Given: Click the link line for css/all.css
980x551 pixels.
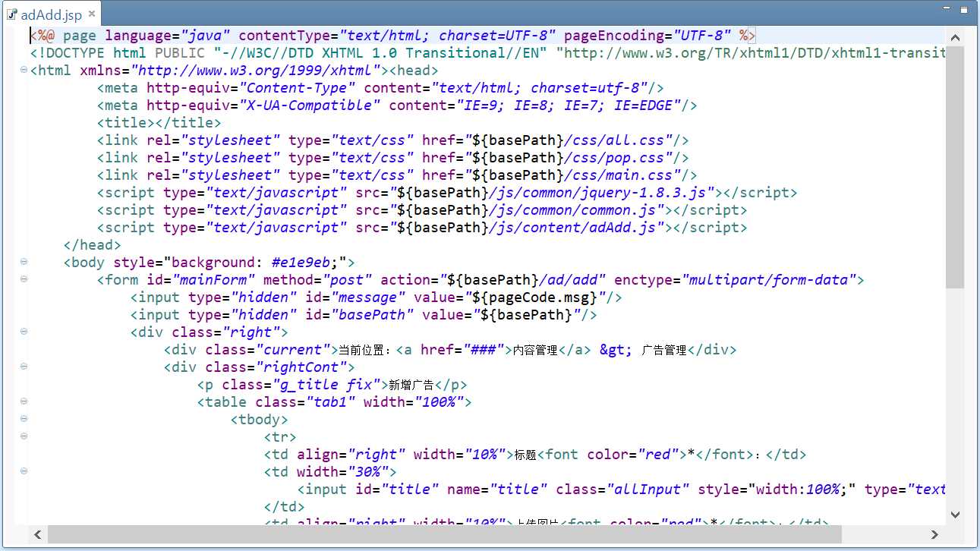Looking at the screenshot, I should 392,140.
